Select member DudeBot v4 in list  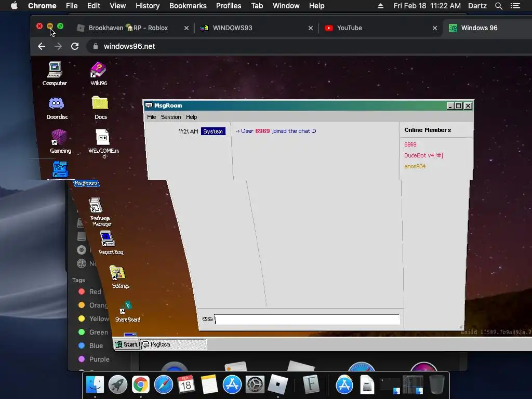tap(423, 155)
